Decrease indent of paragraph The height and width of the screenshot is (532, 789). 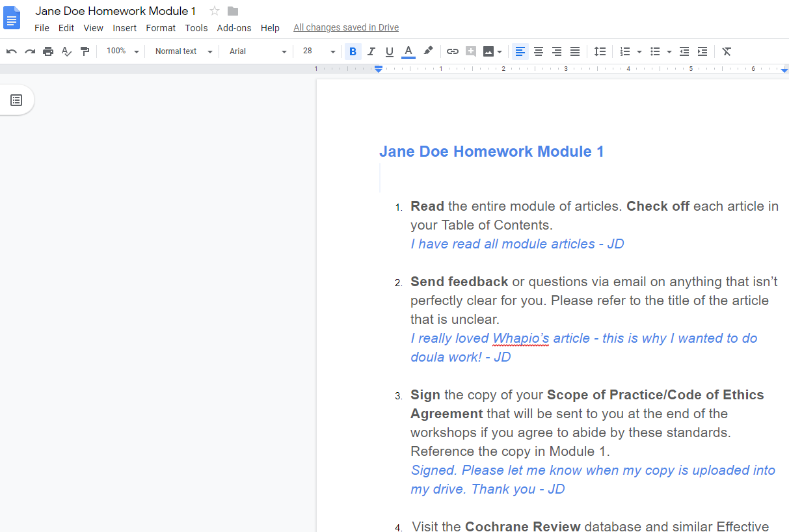click(x=684, y=51)
